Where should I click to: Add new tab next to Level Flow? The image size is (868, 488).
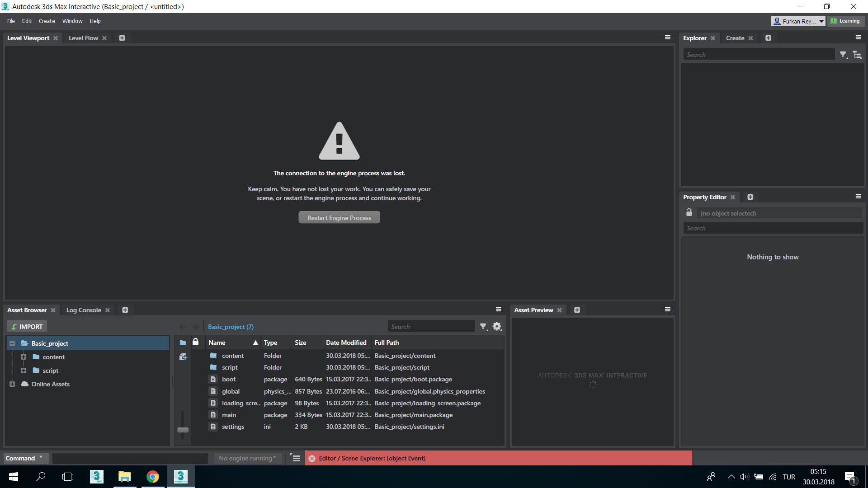[122, 38]
